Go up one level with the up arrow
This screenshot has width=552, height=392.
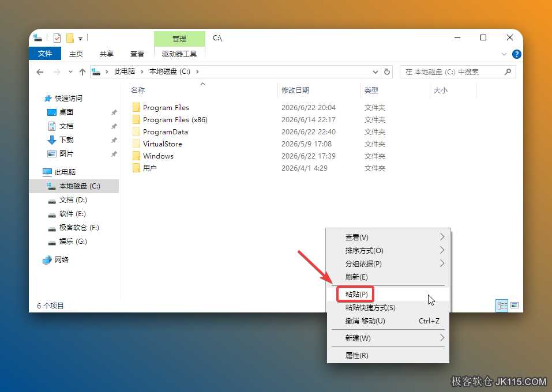point(82,72)
